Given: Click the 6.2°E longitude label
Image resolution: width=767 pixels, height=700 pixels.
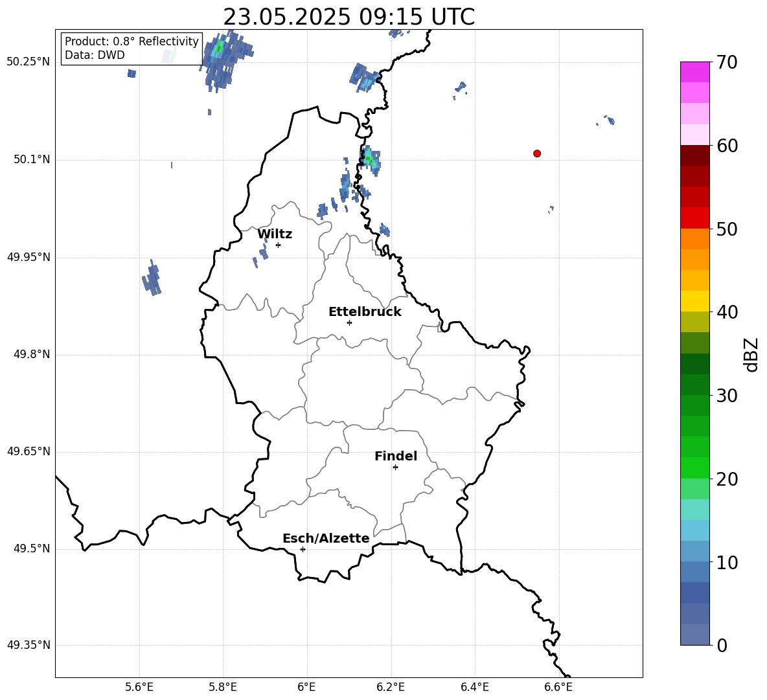Looking at the screenshot, I should 391,687.
